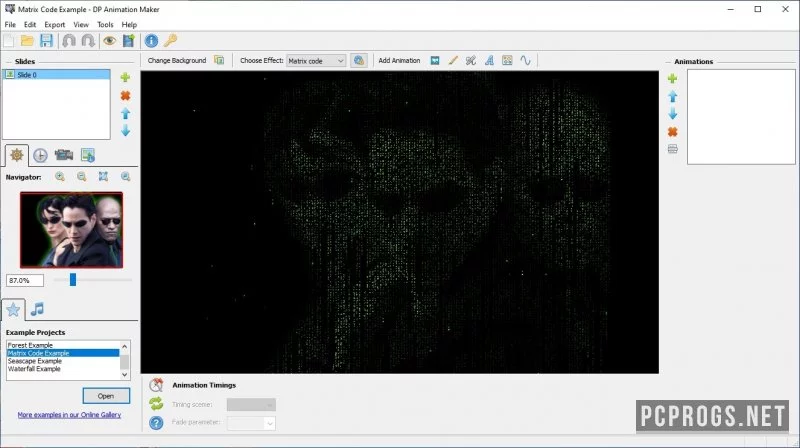Zoom out using Navigator magnifier minus
The width and height of the screenshot is (800, 448).
coord(82,177)
